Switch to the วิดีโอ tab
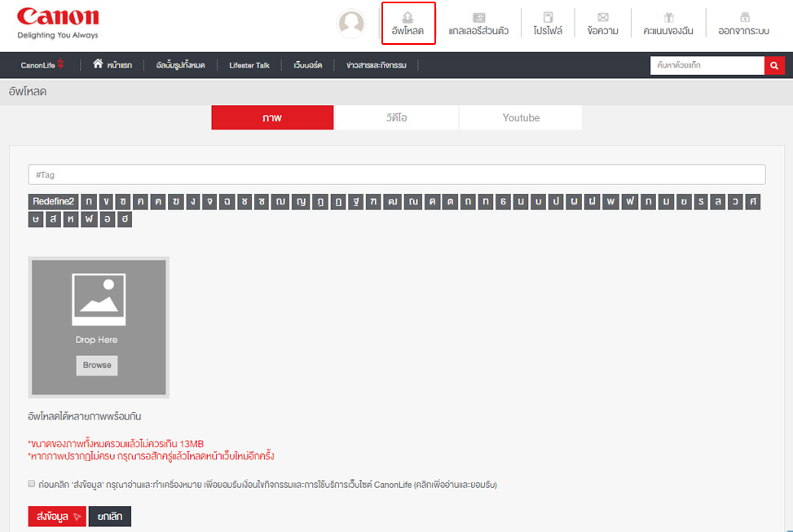The width and height of the screenshot is (793, 532). 396,118
